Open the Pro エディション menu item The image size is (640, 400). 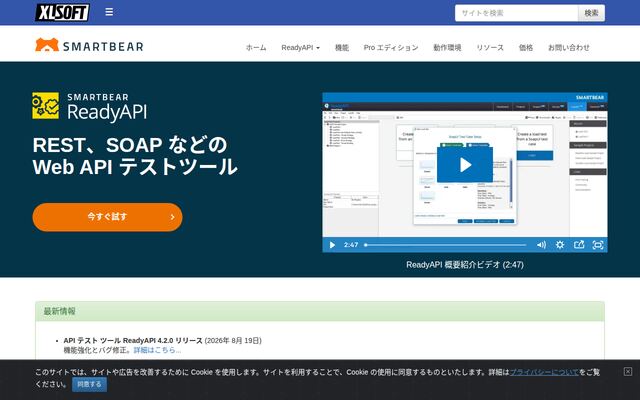[x=391, y=47]
